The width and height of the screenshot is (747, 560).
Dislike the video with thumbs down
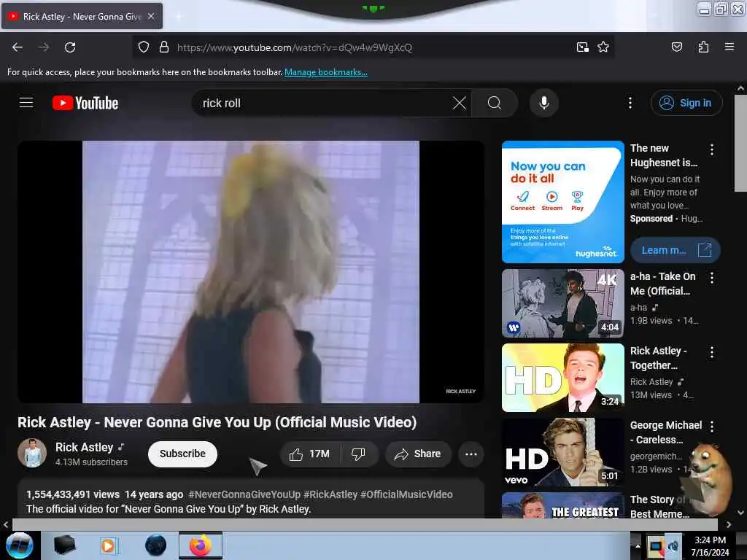tap(358, 454)
